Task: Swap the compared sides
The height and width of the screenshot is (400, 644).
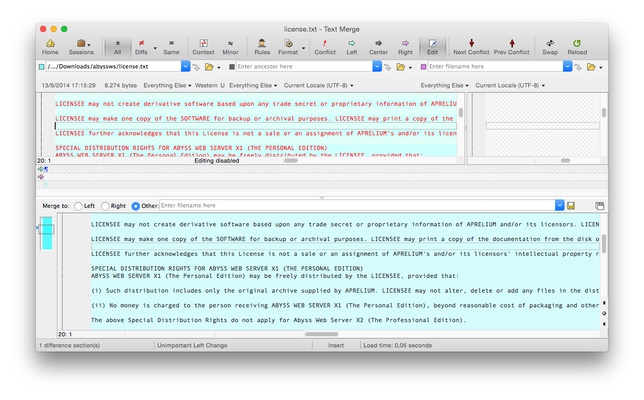Action: (550, 47)
